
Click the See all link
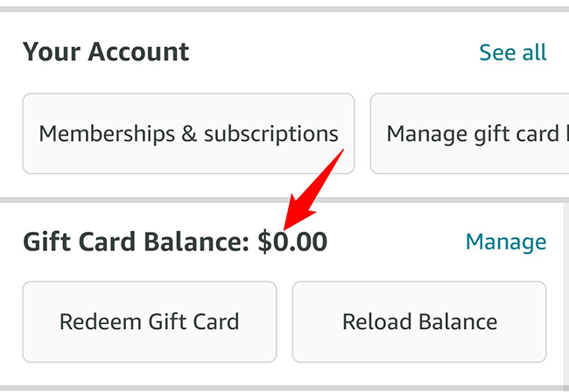[x=512, y=52]
